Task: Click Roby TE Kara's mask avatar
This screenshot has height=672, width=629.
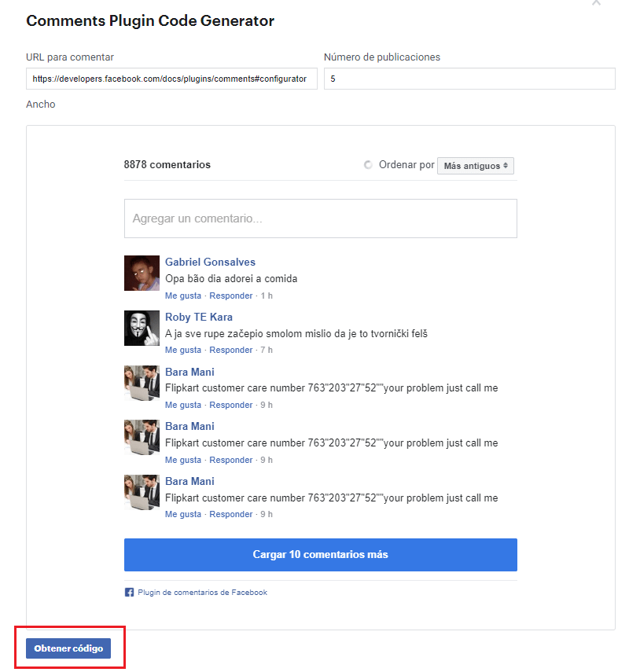Action: click(142, 328)
